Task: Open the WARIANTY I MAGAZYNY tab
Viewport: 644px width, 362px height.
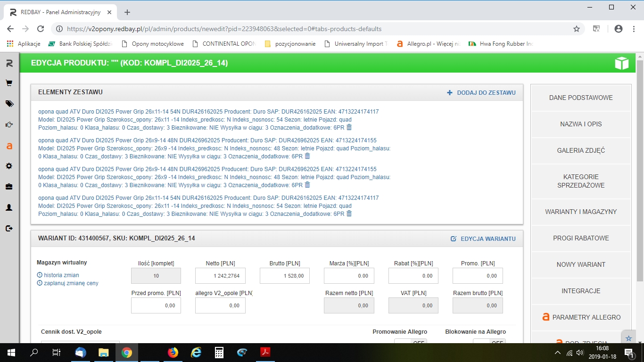Action: (581, 212)
